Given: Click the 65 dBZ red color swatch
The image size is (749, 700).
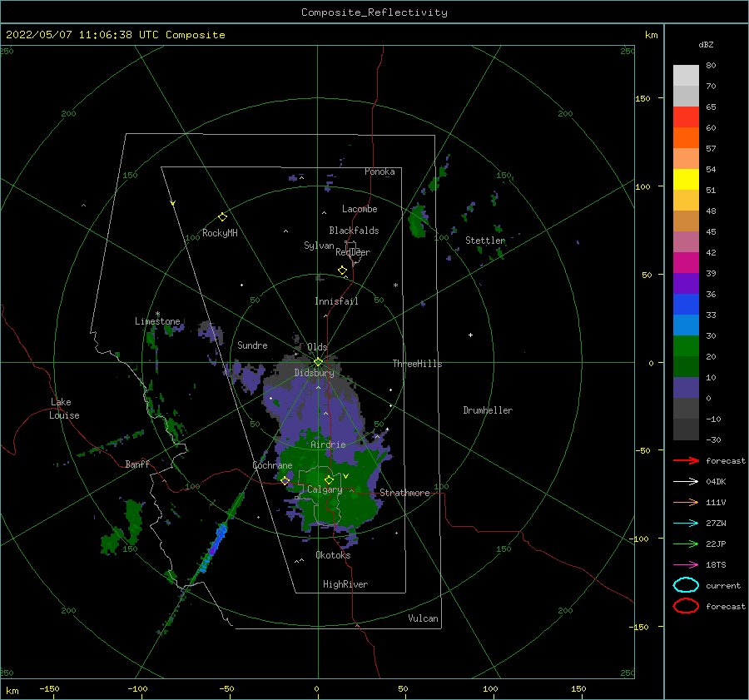Looking at the screenshot, I should click(x=686, y=117).
